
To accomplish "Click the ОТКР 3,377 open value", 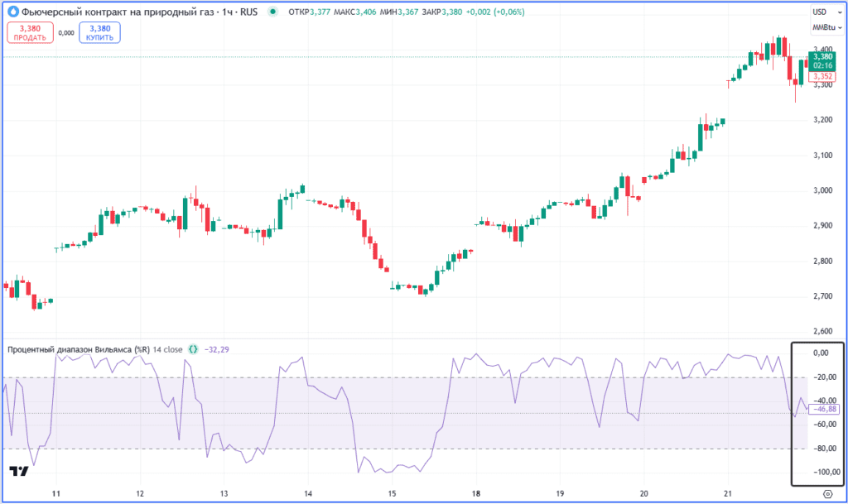I will (310, 12).
